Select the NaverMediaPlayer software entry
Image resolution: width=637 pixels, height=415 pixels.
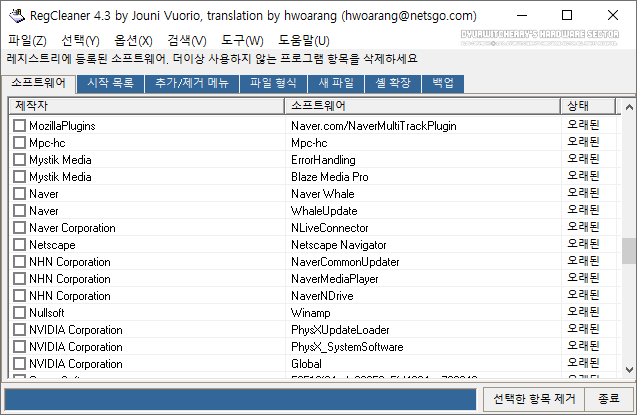[x=334, y=279]
